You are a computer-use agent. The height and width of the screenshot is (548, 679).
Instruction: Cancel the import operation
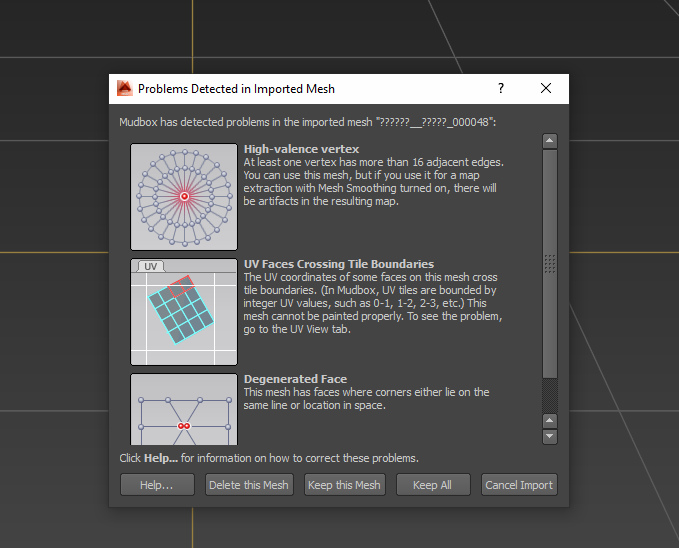pyautogui.click(x=519, y=484)
